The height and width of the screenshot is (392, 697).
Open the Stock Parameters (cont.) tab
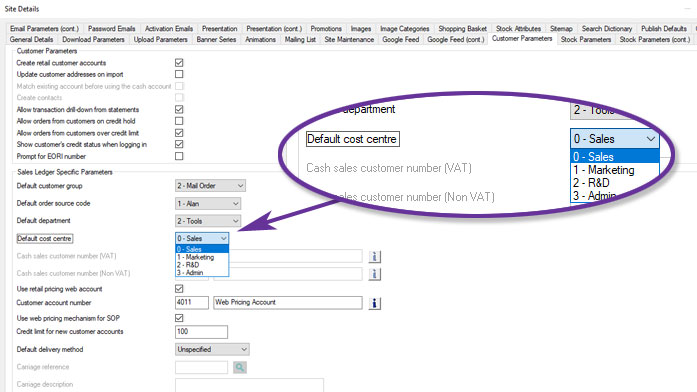pyautogui.click(x=655, y=40)
